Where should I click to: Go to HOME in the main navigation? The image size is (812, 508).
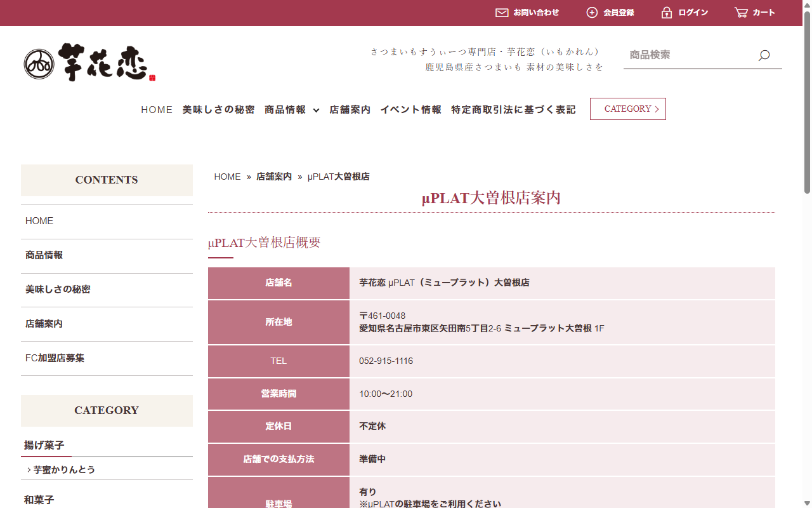point(157,109)
